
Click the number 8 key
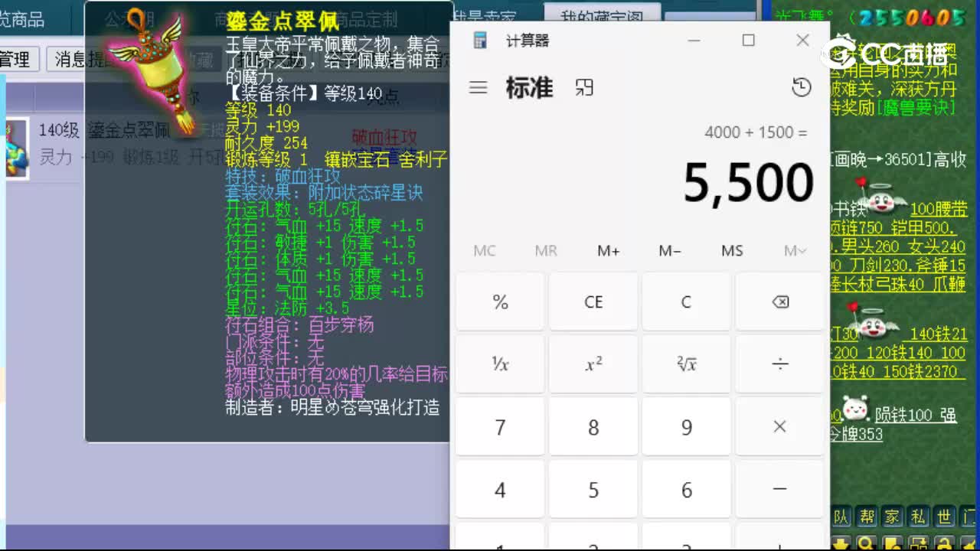pyautogui.click(x=593, y=427)
